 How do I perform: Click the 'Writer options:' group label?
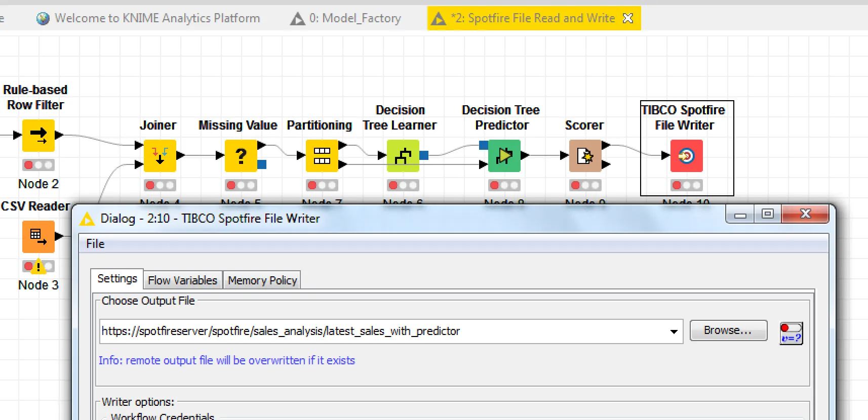(138, 402)
